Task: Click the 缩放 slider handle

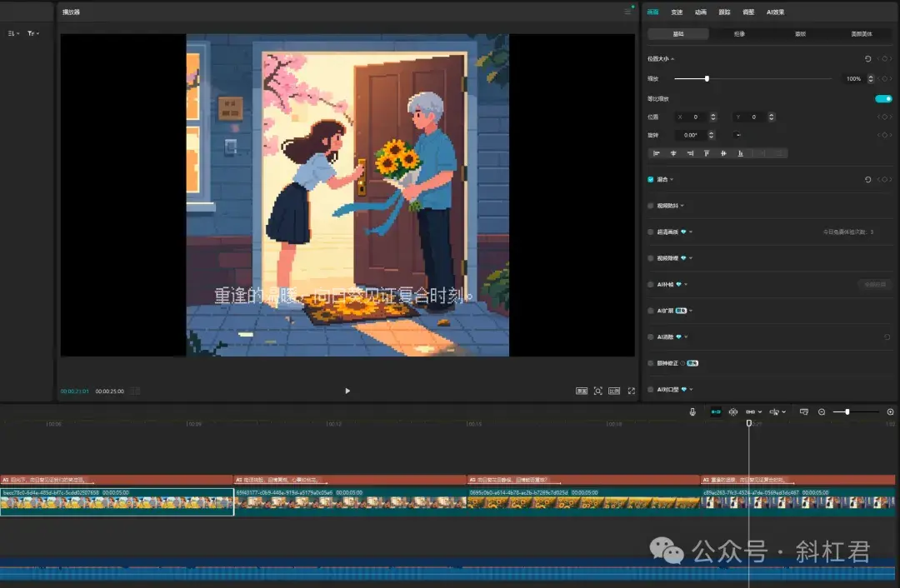Action: (707, 78)
